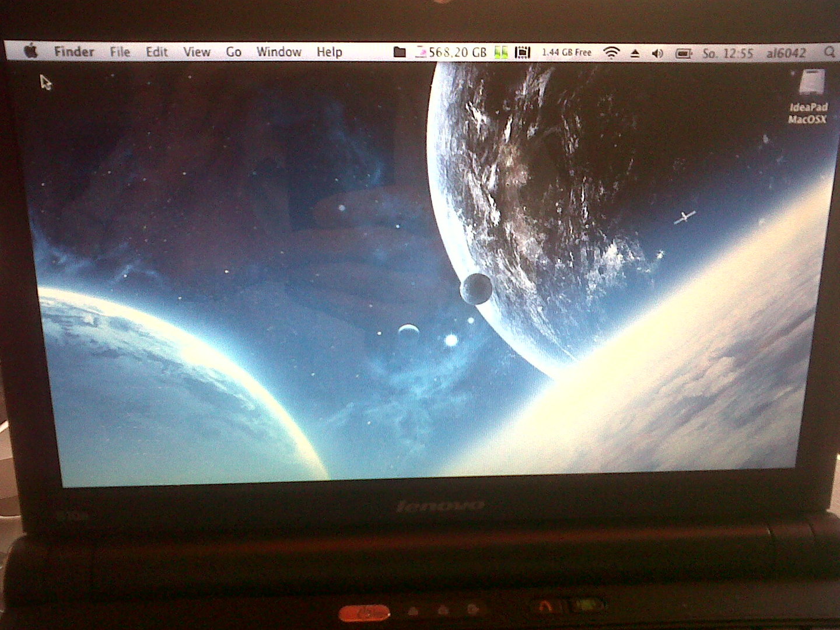
Task: Open the Window menu
Action: tap(279, 52)
